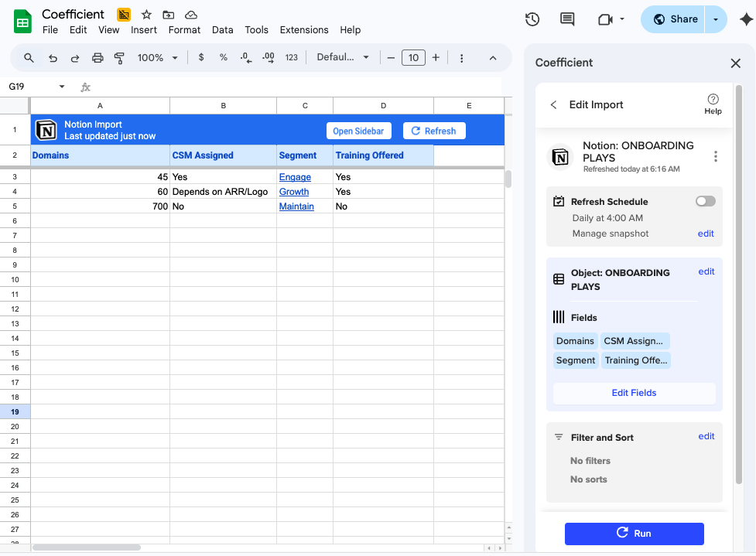The image size is (756, 556).
Task: Select the paint format tool
Action: click(x=119, y=58)
